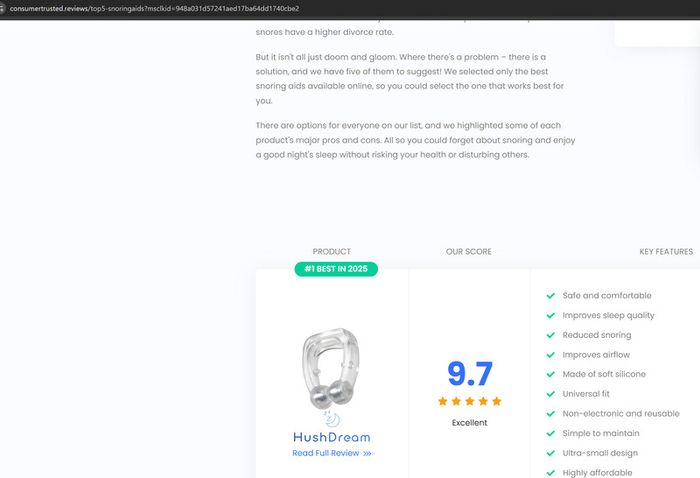Click the site info icon in address bar
Viewport: 700px width, 478px height.
(x=1, y=8)
